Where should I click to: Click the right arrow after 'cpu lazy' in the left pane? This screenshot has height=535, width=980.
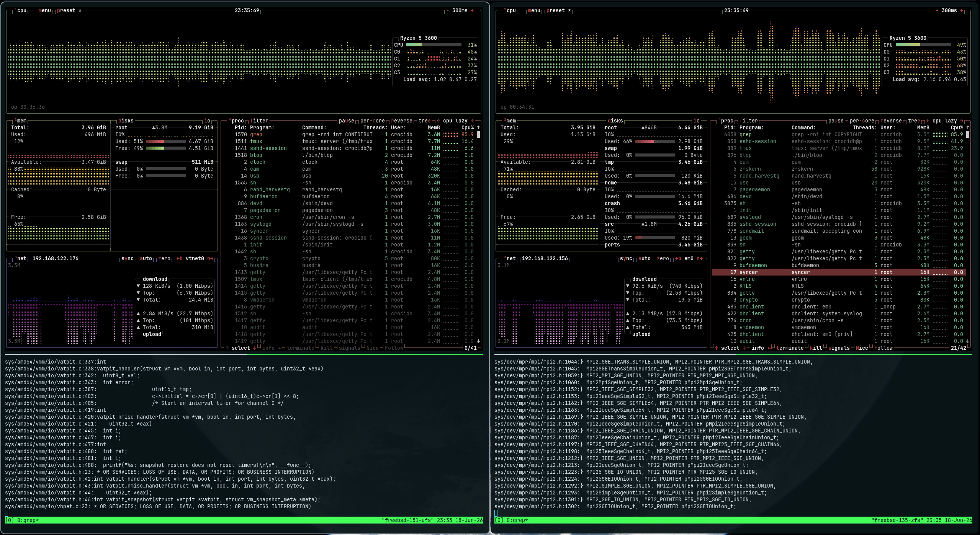click(472, 121)
